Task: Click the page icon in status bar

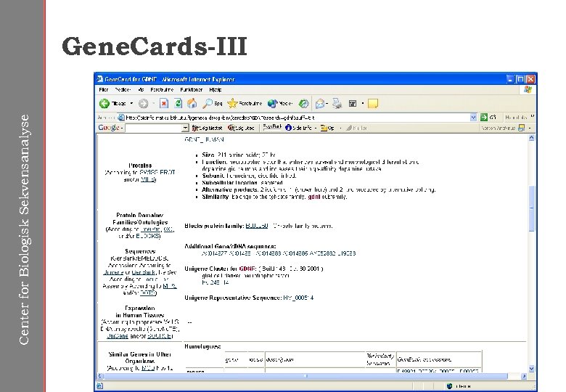Action: [x=99, y=386]
